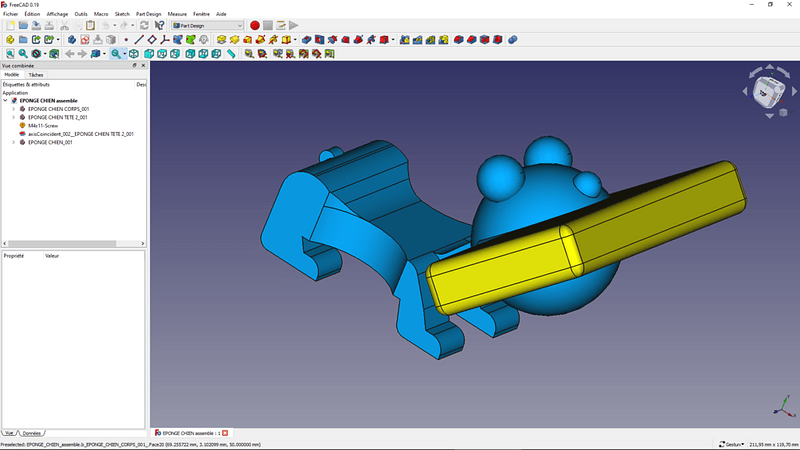The image size is (800, 450).
Task: Switch to the Données tab
Action: tap(32, 433)
